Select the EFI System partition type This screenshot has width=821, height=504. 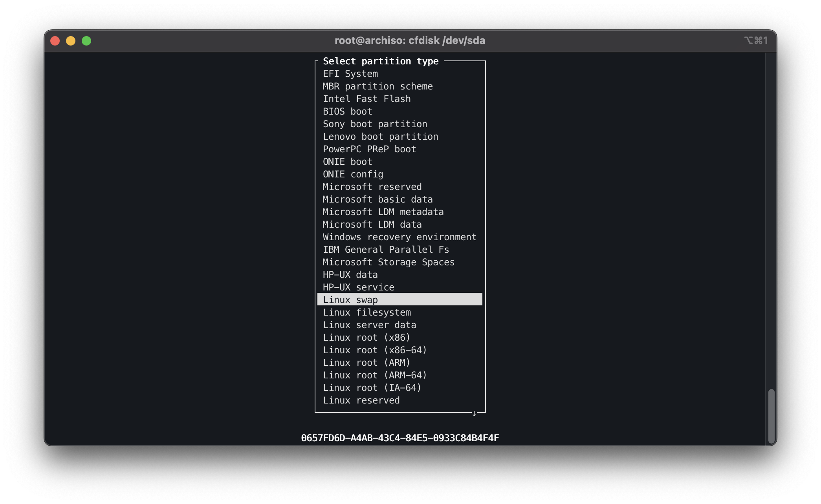coord(350,74)
